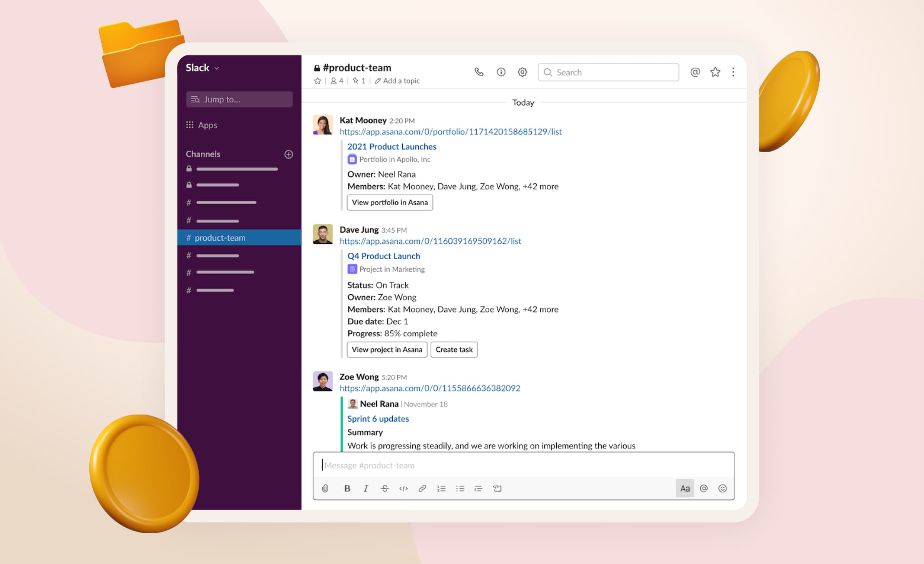Click the Create task button

[x=454, y=350]
